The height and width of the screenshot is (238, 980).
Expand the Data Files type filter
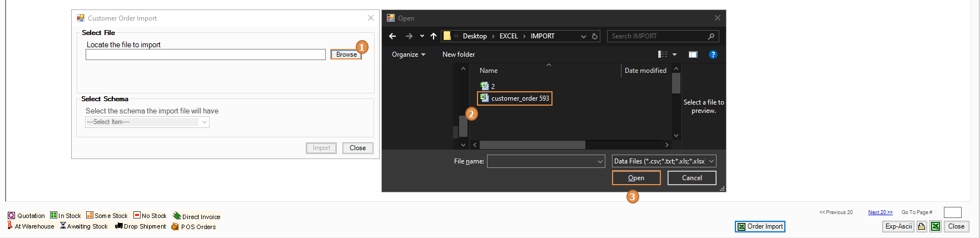711,161
